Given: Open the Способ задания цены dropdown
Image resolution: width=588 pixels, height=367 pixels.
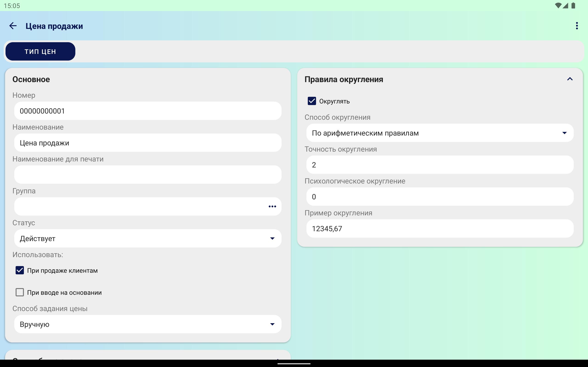Looking at the screenshot, I should click(x=148, y=324).
